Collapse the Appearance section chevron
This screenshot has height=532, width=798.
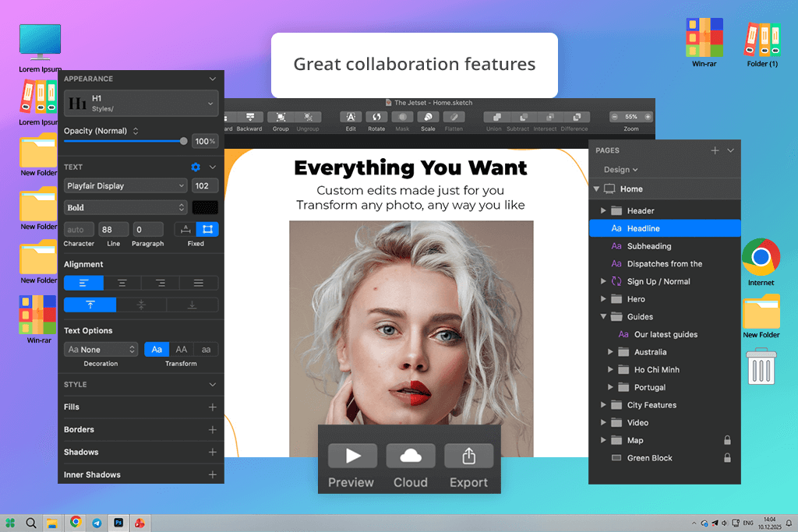213,79
